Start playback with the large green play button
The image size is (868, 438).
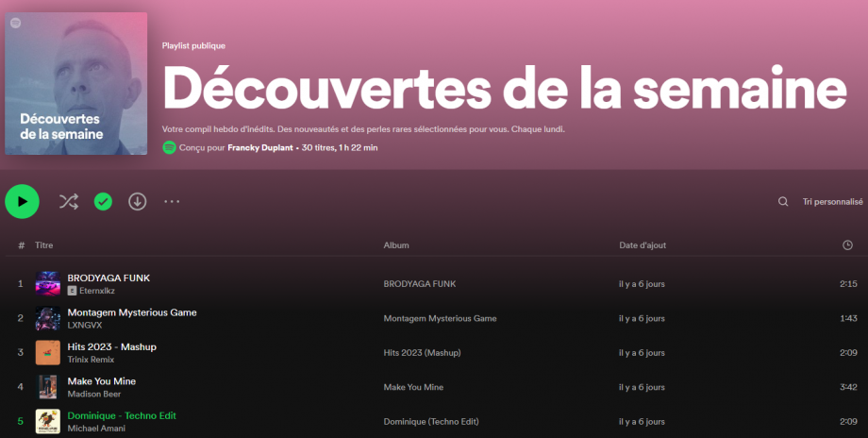[x=22, y=202]
